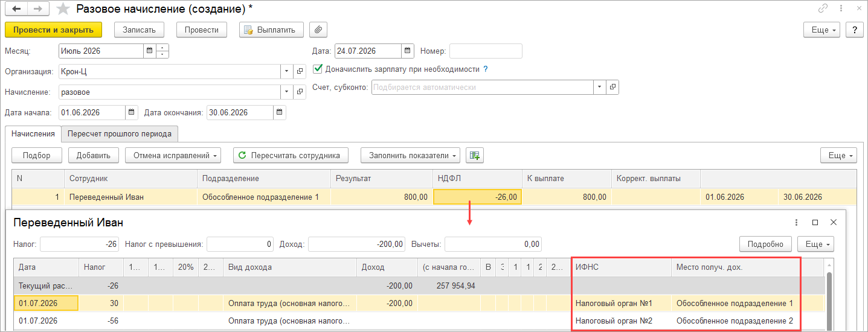Click the Вид дохода column header
This screenshot has width=868, height=332.
[290, 267]
